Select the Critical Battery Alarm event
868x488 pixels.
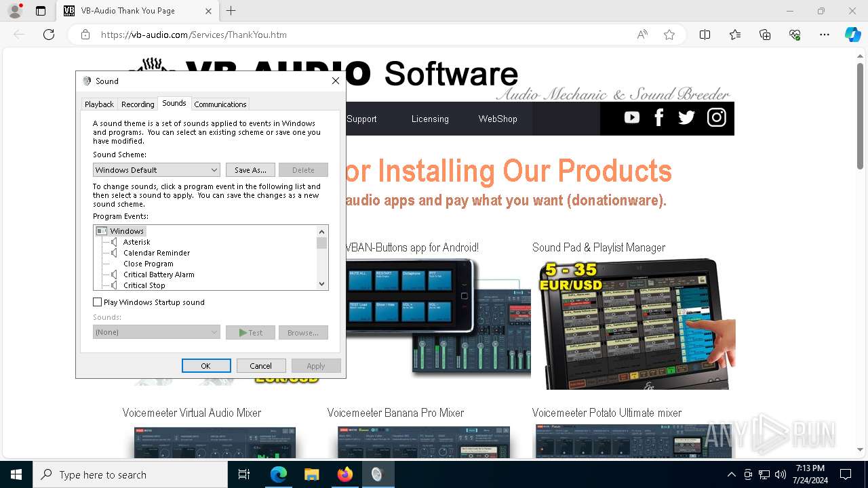[x=159, y=274]
